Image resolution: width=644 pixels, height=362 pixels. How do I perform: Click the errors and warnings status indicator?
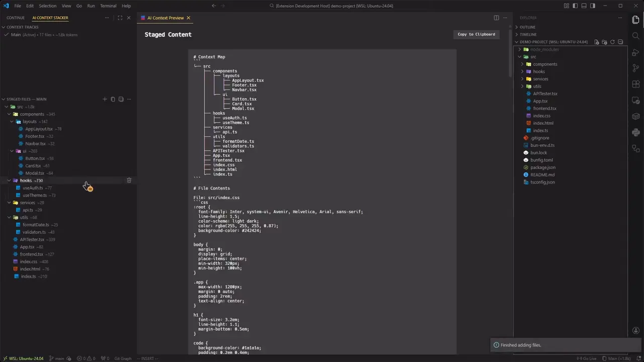click(x=86, y=358)
